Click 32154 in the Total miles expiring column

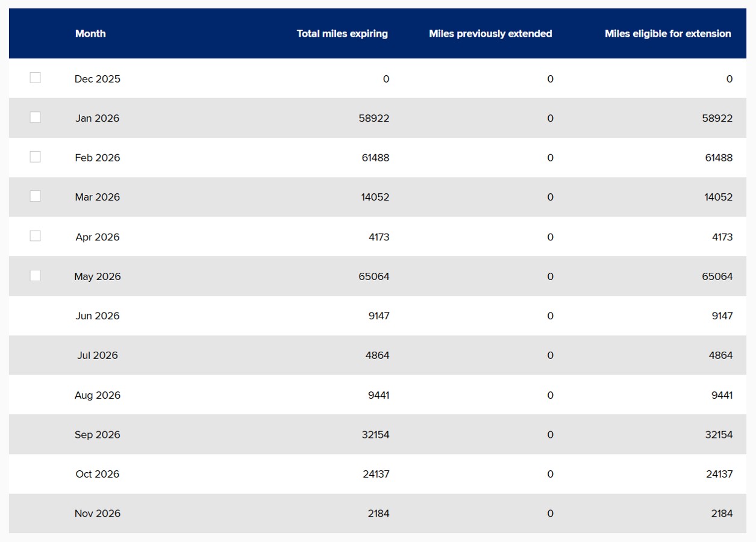tap(374, 435)
